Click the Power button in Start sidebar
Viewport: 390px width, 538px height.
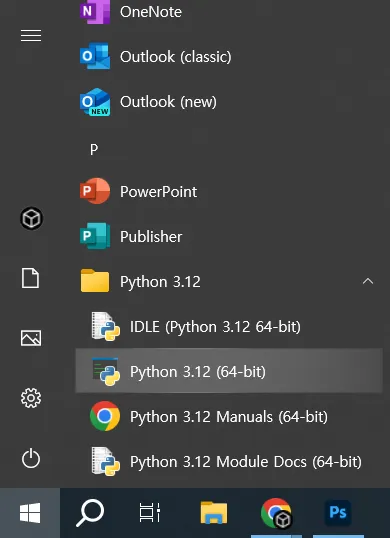coord(31,459)
